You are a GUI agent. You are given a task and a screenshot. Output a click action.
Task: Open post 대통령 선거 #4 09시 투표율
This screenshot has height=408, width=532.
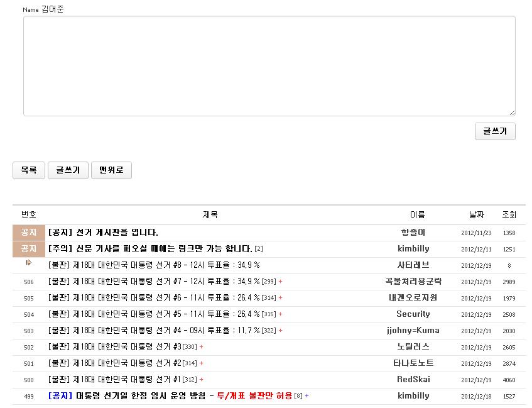tap(154, 330)
